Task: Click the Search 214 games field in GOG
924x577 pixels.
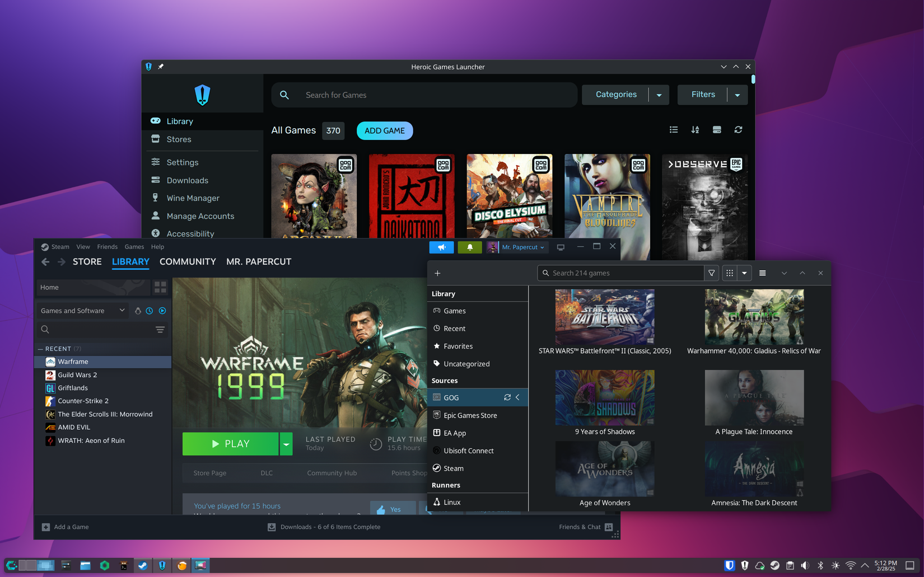Action: point(622,273)
